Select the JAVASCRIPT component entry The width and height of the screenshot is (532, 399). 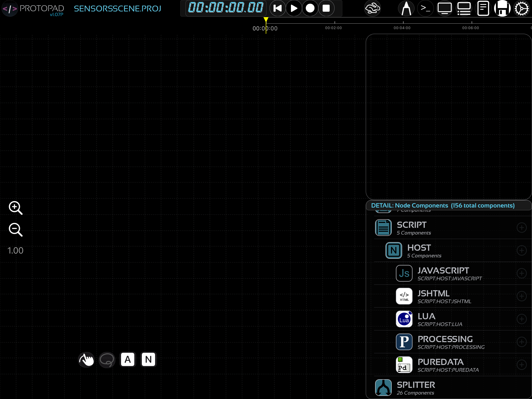coord(443,273)
